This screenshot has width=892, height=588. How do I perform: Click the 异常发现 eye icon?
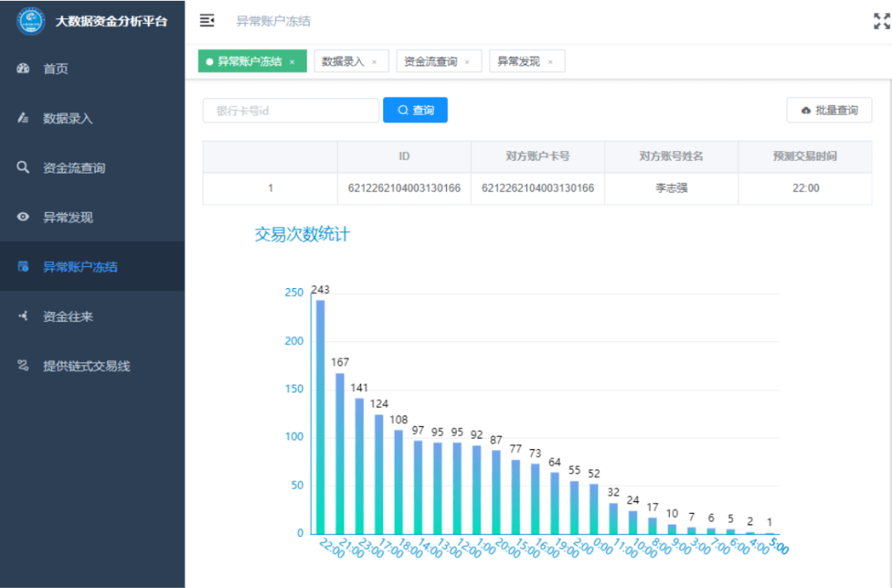pos(23,216)
